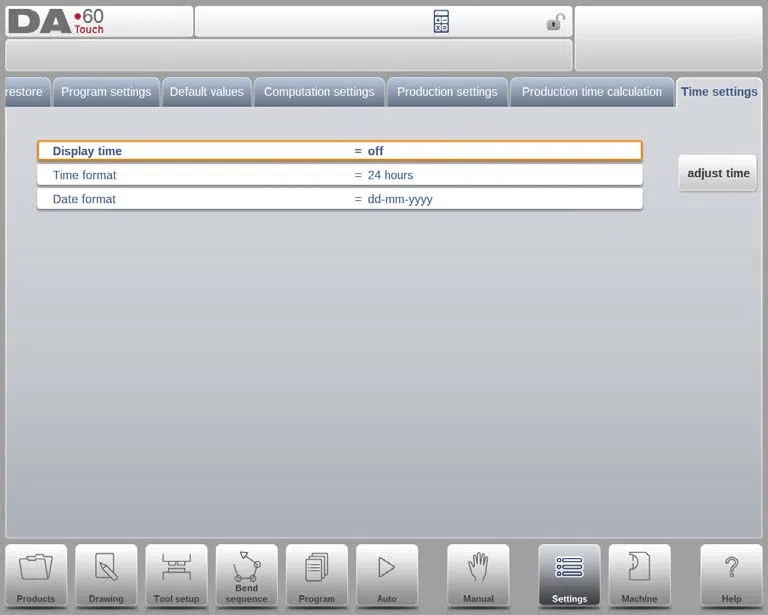The height and width of the screenshot is (615, 768).
Task: Open the Drawing mode
Action: point(106,576)
